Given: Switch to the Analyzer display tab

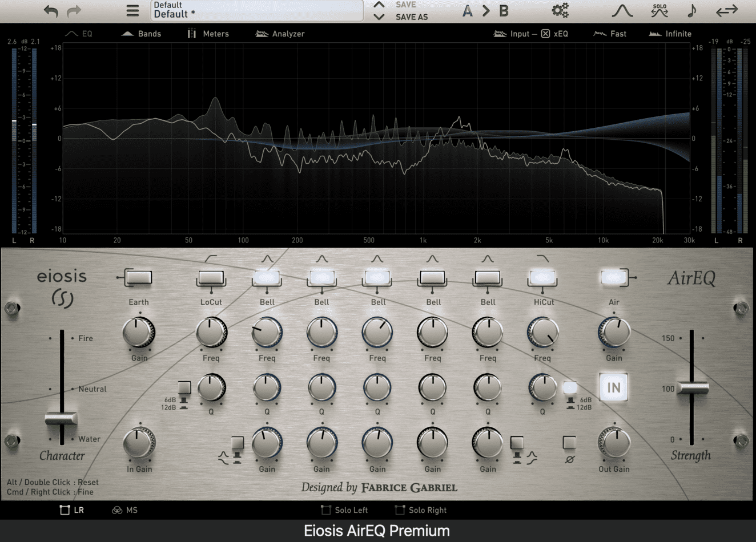Looking at the screenshot, I should point(280,34).
